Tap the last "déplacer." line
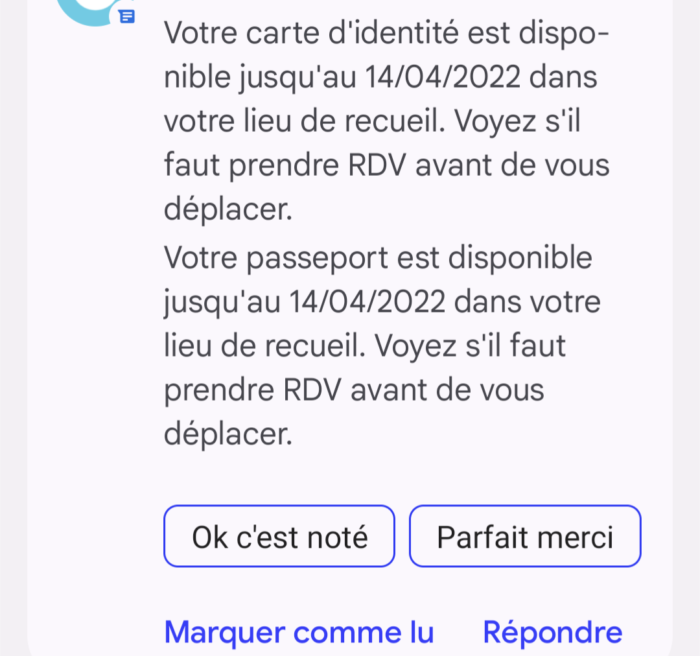 [x=228, y=434]
